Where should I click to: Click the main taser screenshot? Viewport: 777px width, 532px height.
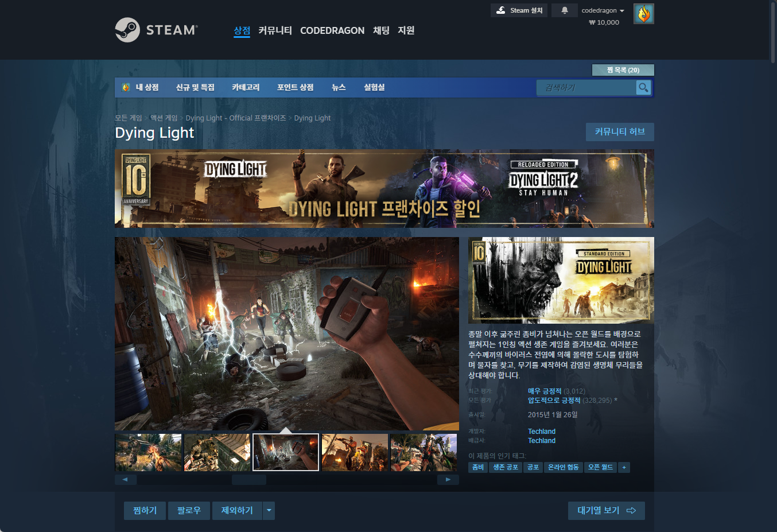coord(287,333)
